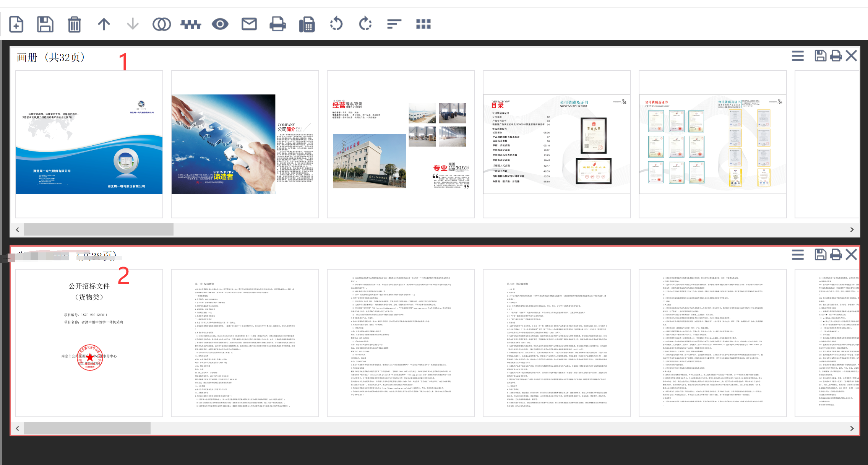The height and width of the screenshot is (465, 868).
Task: Toggle the eye preview icon
Action: pyautogui.click(x=220, y=24)
